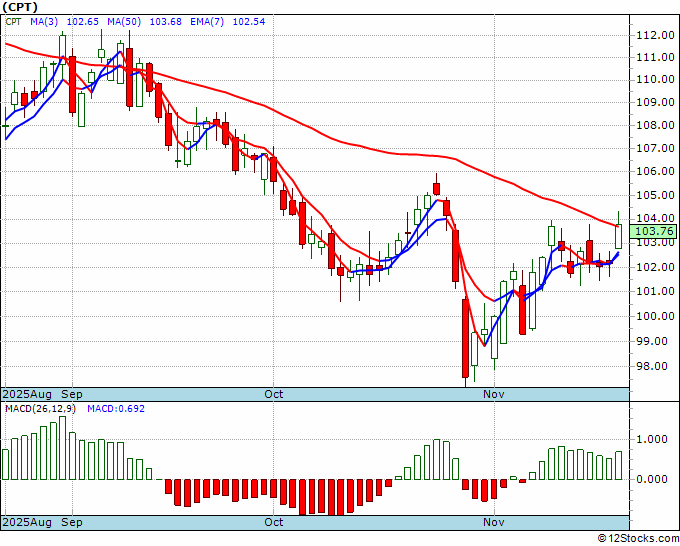680x546 pixels.
Task: Click the 108.00 price axis label
Action: pyautogui.click(x=654, y=125)
